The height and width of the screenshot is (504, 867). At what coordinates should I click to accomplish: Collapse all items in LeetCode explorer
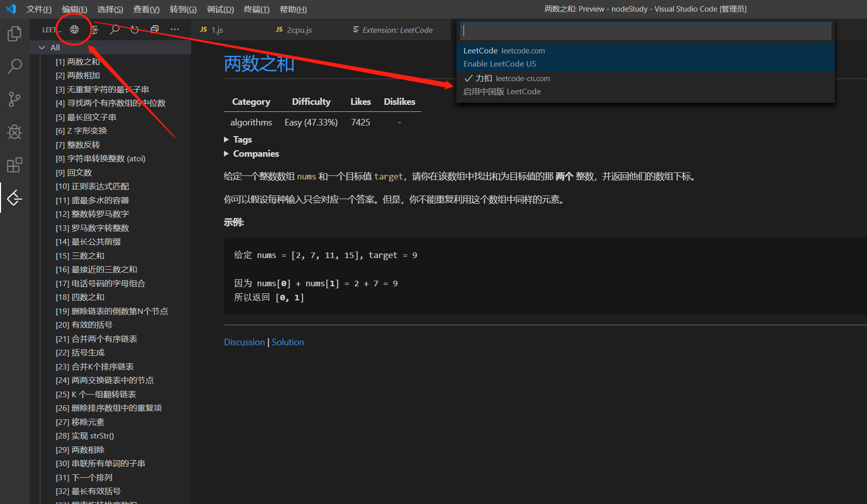click(155, 29)
